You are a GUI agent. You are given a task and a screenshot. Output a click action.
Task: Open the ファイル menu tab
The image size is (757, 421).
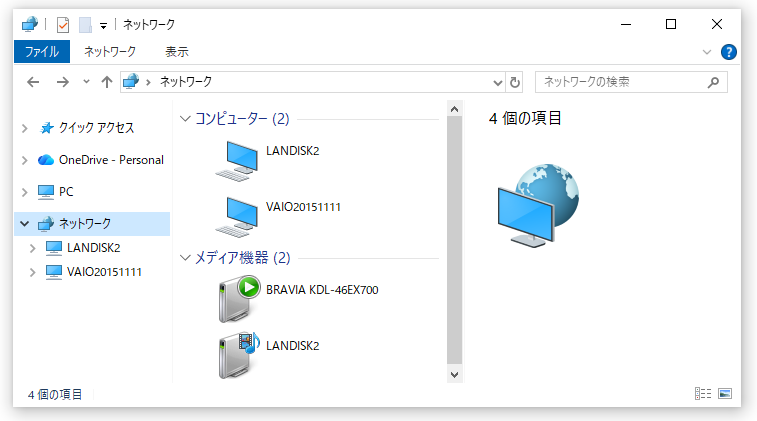pos(41,52)
